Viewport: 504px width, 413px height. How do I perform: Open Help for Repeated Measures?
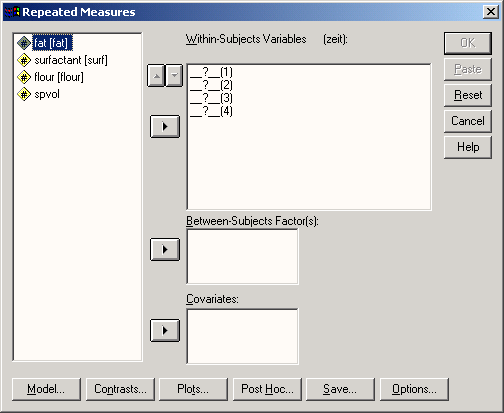click(x=468, y=147)
